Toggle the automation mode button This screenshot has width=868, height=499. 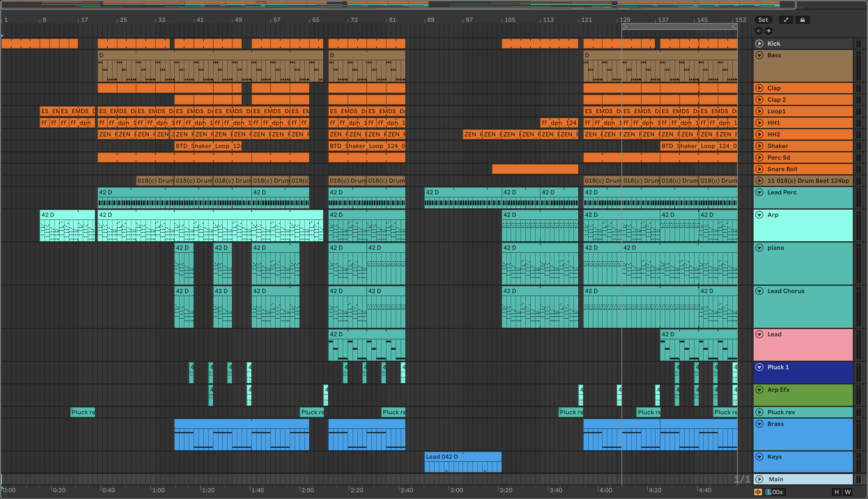pyautogui.click(x=786, y=20)
